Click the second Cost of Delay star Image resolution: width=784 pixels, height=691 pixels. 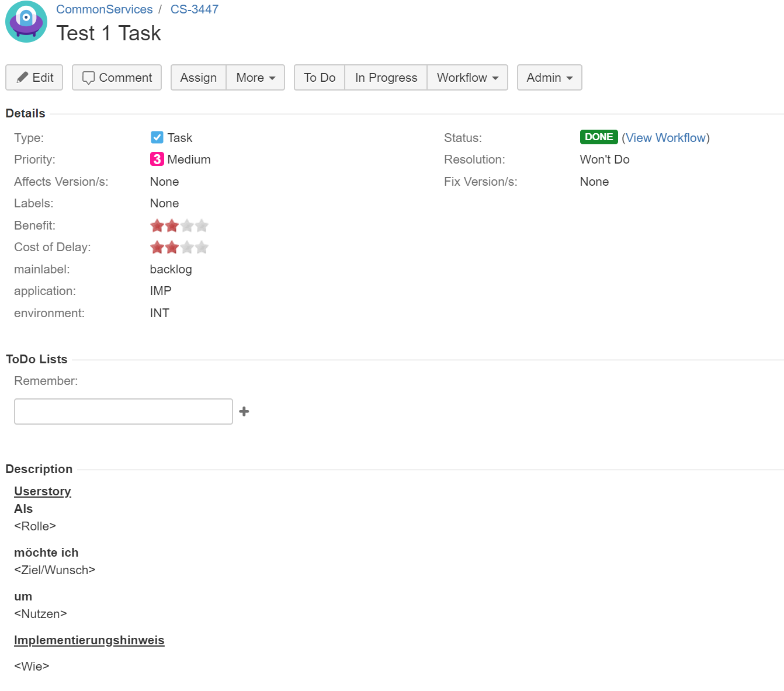[x=172, y=247]
